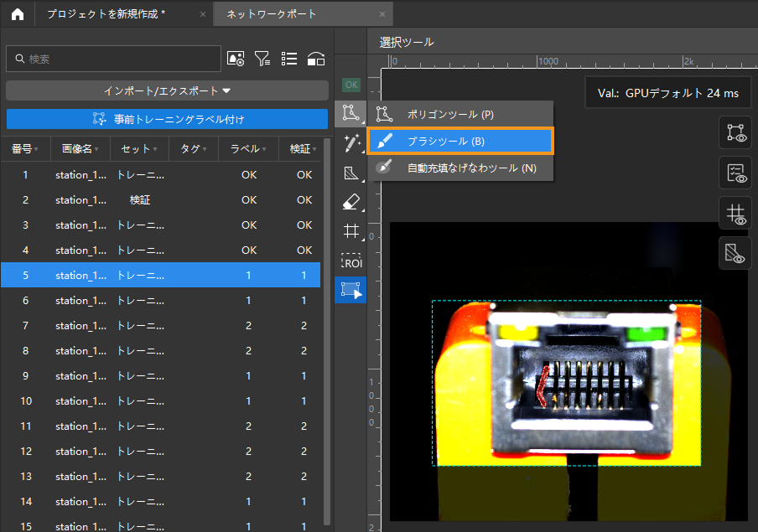
Task: Click the selection tool with arrow icon
Action: pos(350,290)
